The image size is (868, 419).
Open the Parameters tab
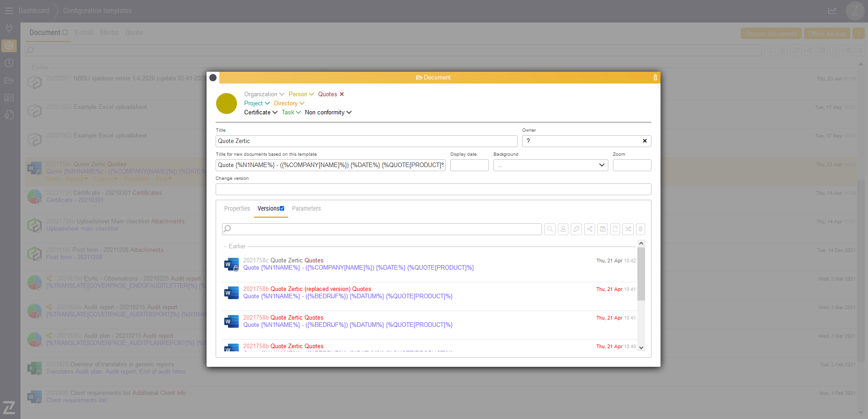(306, 209)
